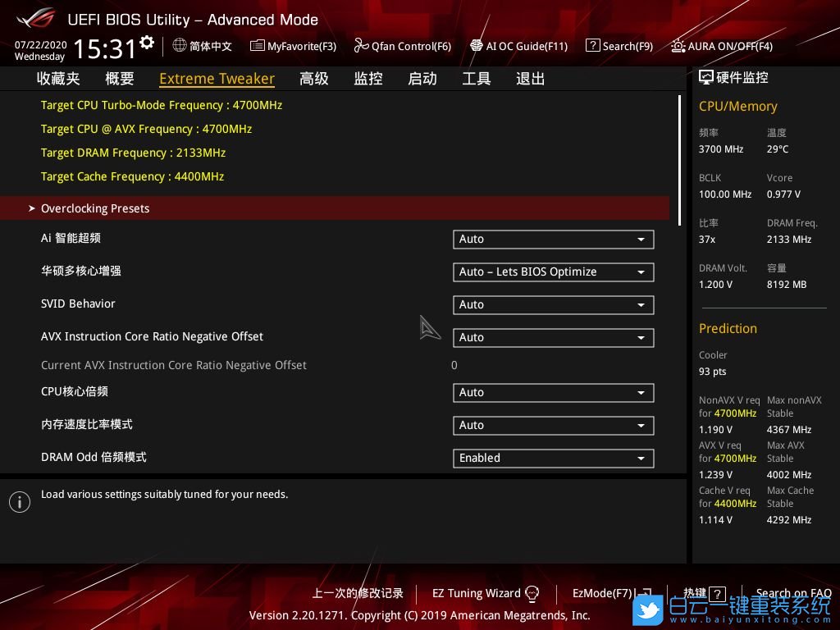Click the settings gear next to the clock

point(147,43)
